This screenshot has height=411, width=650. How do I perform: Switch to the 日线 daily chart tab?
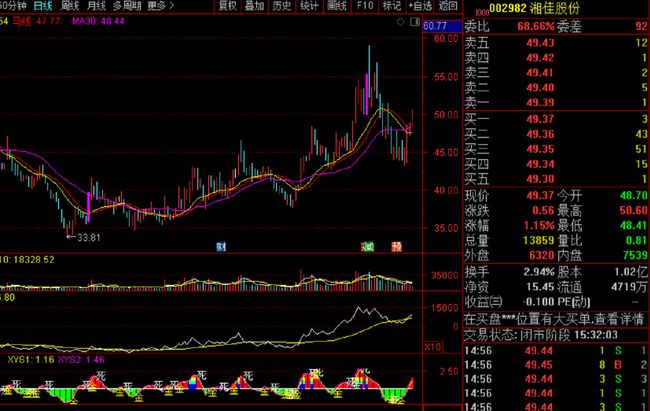click(43, 5)
